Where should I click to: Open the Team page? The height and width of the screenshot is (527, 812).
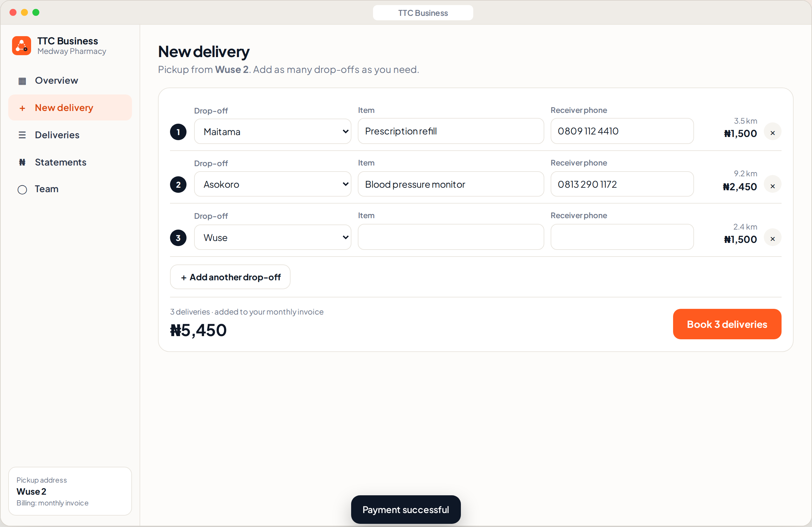(x=70, y=189)
